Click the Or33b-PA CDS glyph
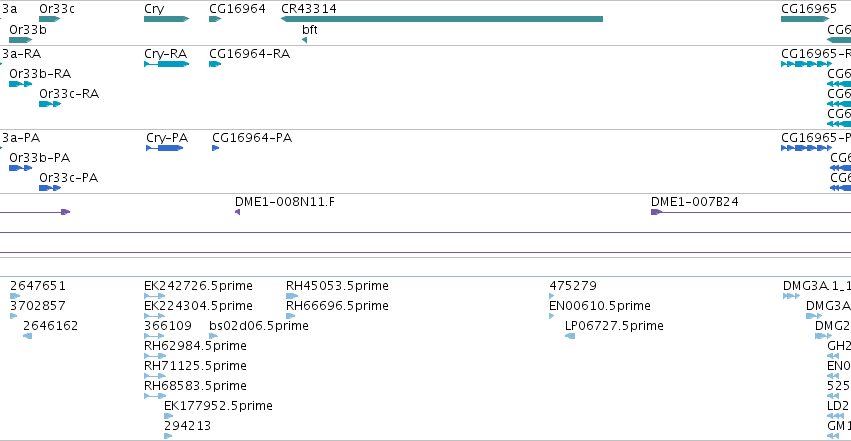The height and width of the screenshot is (441, 851). (21, 168)
